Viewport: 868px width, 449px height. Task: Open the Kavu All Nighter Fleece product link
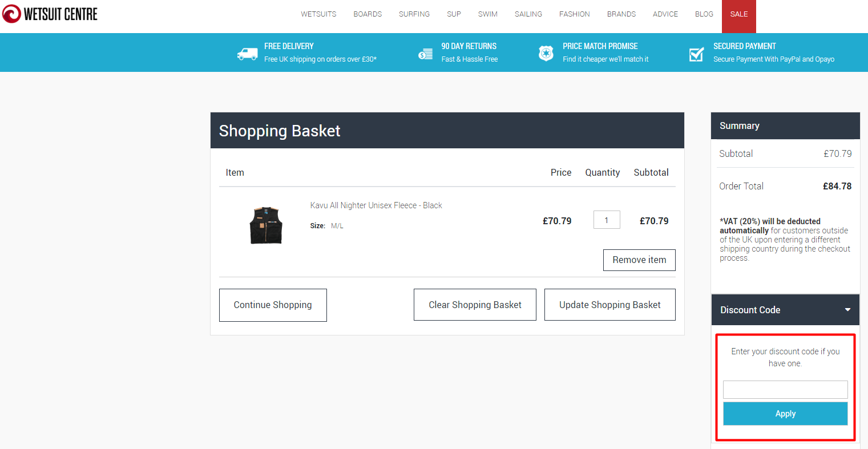(x=376, y=205)
